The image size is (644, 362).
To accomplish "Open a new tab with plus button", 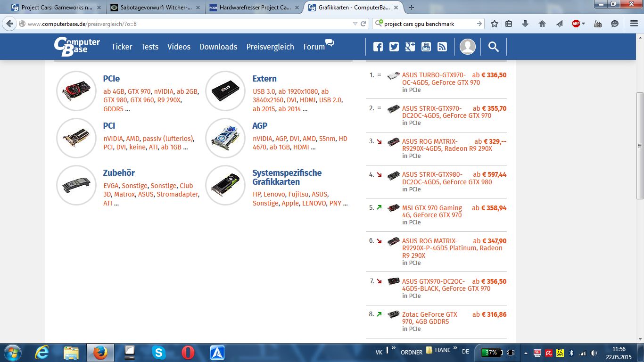I will 412,7.
